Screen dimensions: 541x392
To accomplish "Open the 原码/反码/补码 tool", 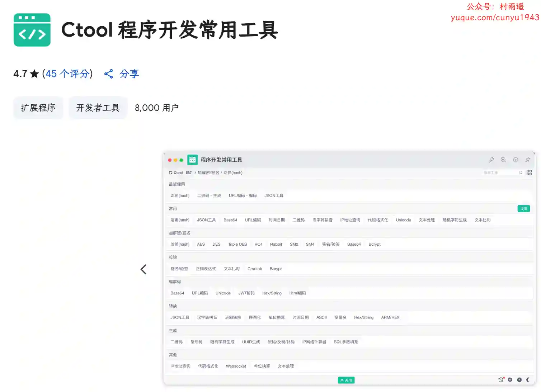I will click(281, 342).
